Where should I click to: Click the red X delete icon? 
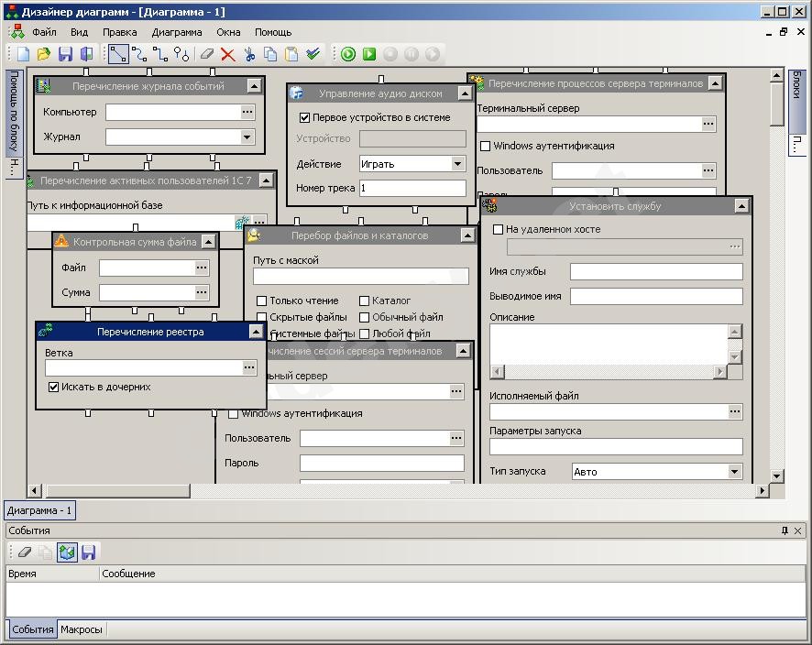[x=228, y=55]
